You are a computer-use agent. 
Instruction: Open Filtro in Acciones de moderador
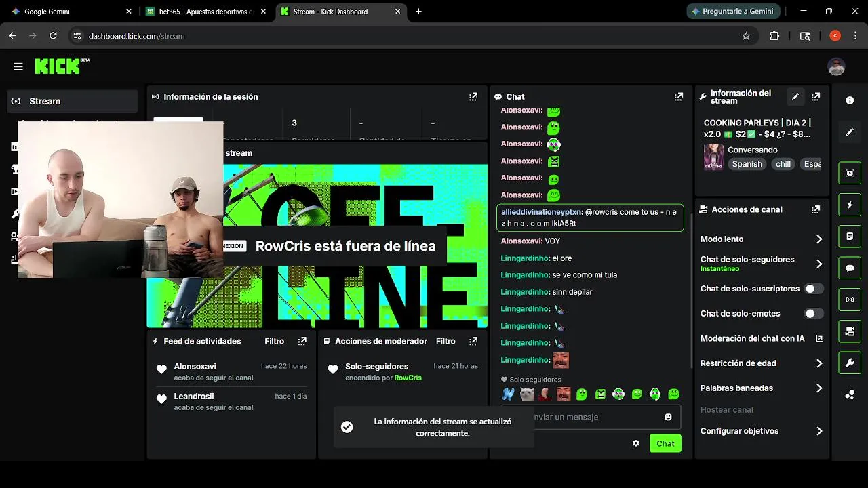point(446,341)
